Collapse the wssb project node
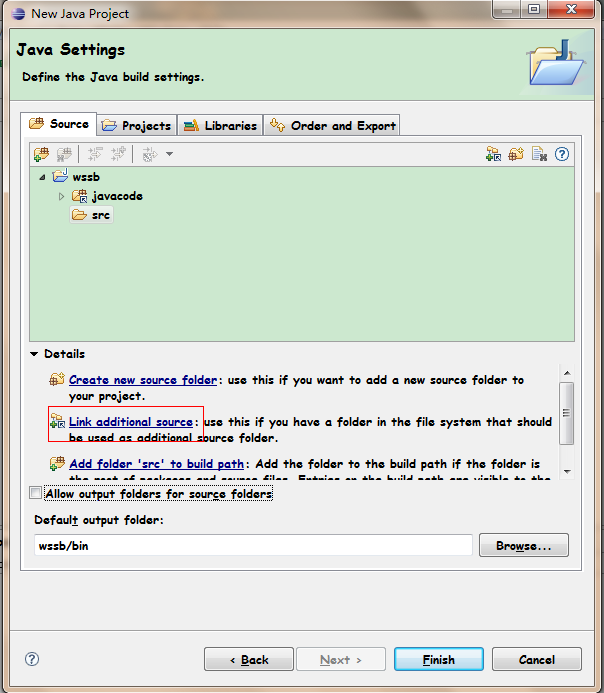This screenshot has width=604, height=693. pos(42,177)
